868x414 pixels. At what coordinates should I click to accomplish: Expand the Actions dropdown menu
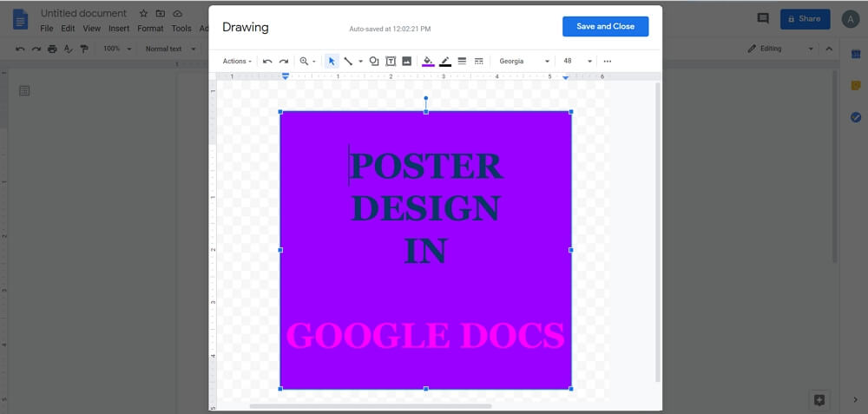(237, 62)
